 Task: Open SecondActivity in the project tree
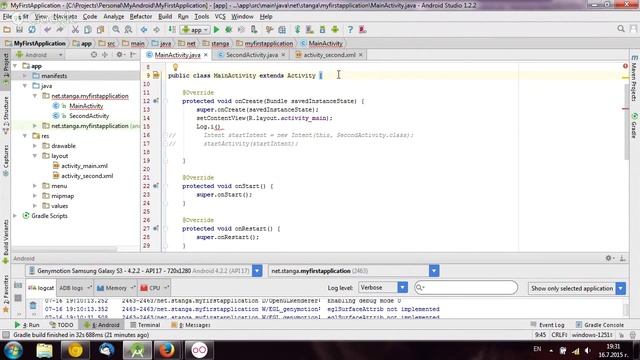point(89,116)
